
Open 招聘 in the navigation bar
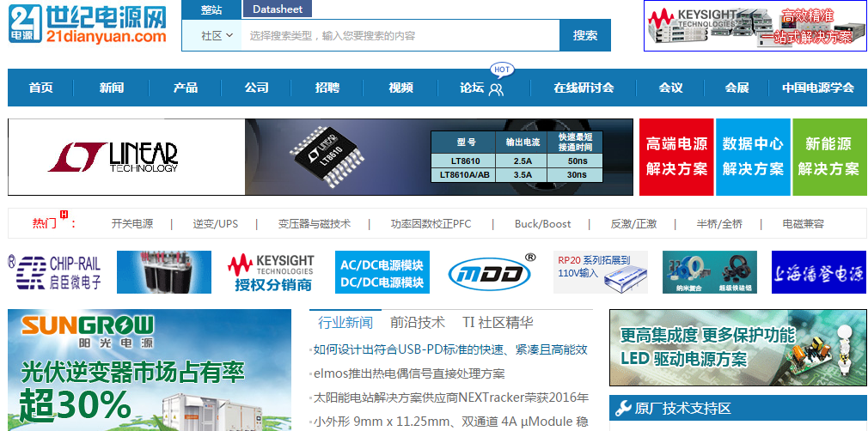click(x=327, y=88)
